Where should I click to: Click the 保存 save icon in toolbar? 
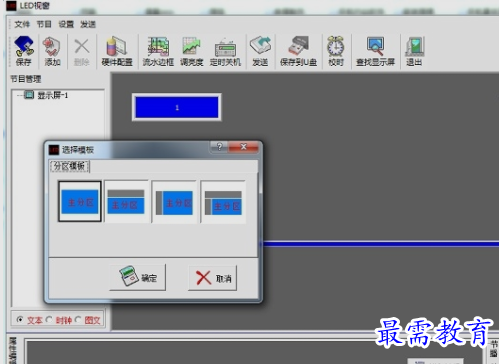click(x=23, y=51)
